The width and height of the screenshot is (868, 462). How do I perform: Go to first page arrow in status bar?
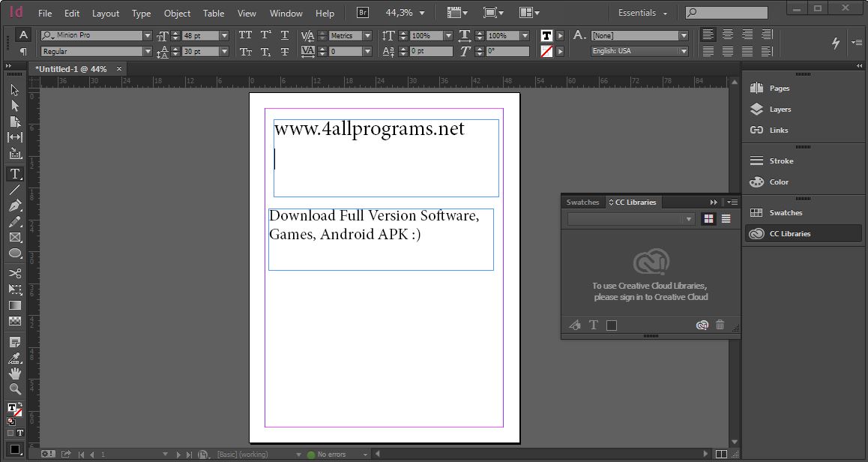coord(82,454)
